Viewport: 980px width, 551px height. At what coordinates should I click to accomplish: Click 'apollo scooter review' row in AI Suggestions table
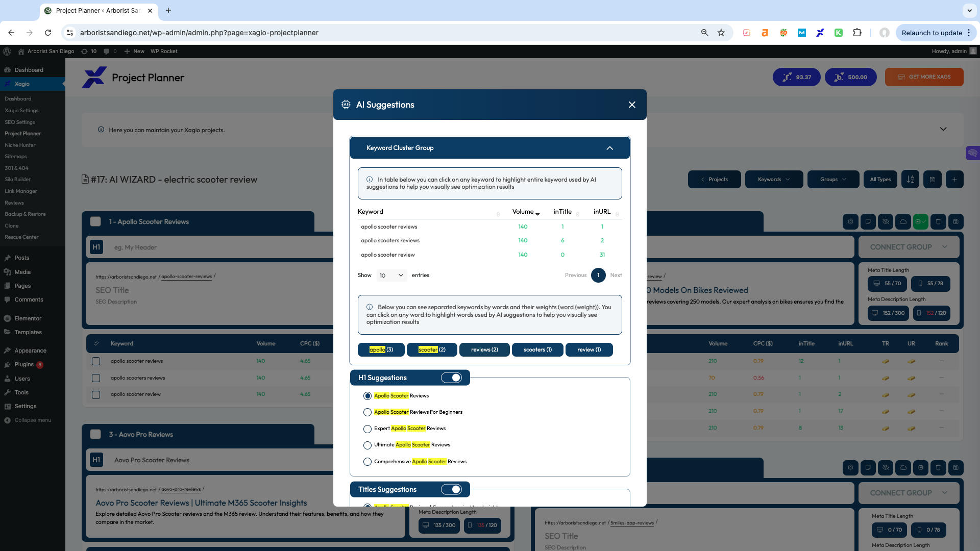[x=489, y=255]
